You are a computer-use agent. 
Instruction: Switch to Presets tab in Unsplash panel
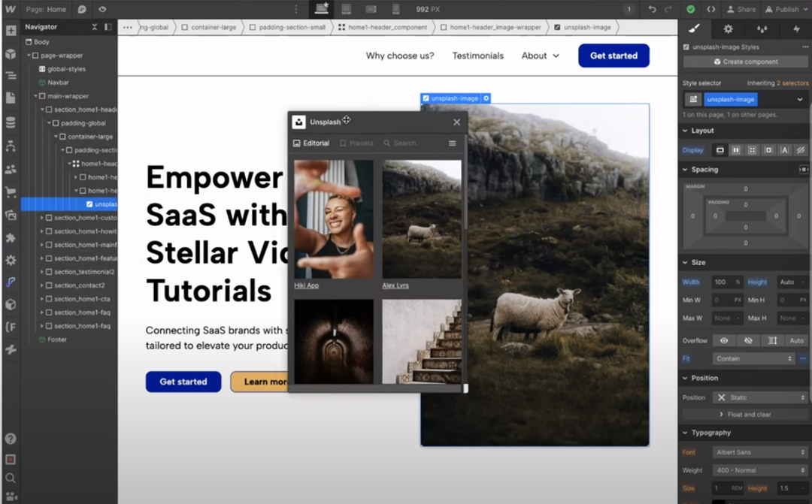[x=357, y=143]
